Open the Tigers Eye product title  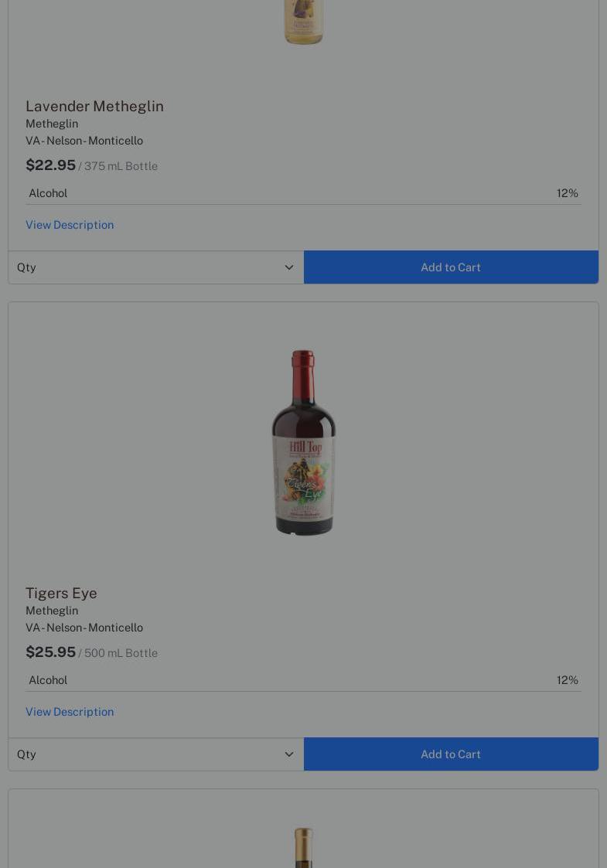click(x=61, y=593)
